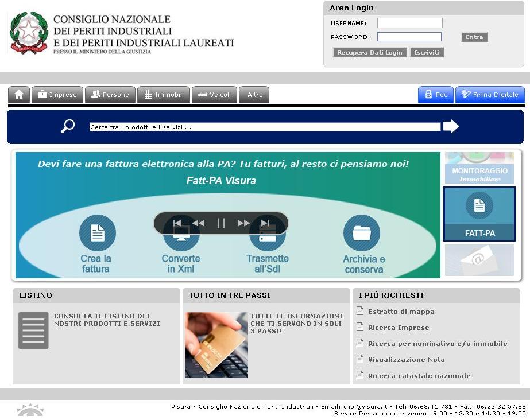Click the footer Visura logo
The image size is (530, 420).
point(30,410)
